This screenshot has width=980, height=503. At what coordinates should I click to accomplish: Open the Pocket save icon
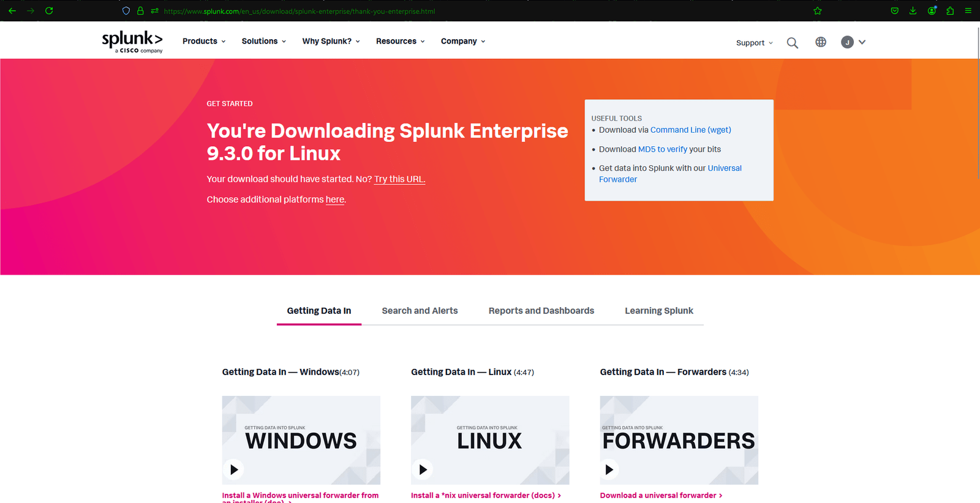pyautogui.click(x=895, y=11)
